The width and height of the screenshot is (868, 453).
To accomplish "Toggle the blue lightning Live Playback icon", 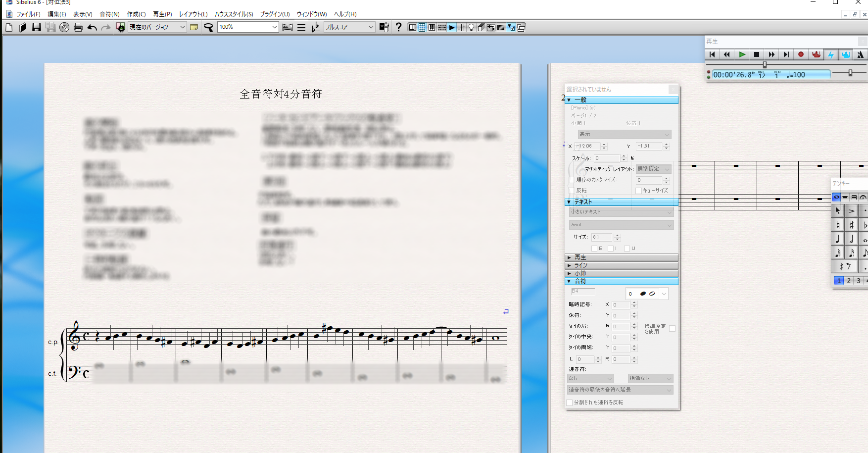I will [x=831, y=54].
